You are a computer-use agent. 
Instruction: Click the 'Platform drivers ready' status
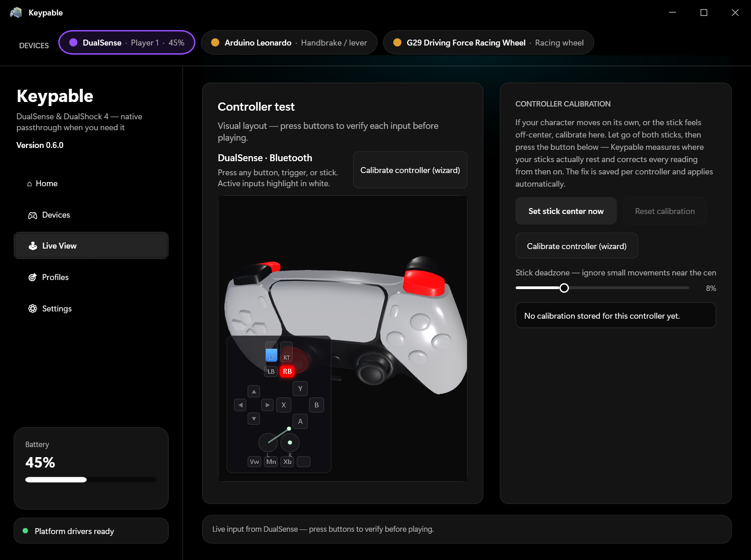[x=91, y=531]
